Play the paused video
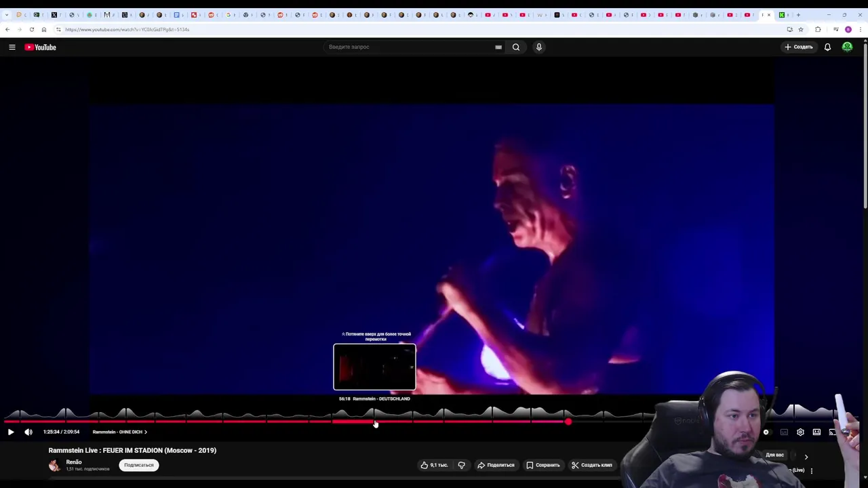 (11, 432)
